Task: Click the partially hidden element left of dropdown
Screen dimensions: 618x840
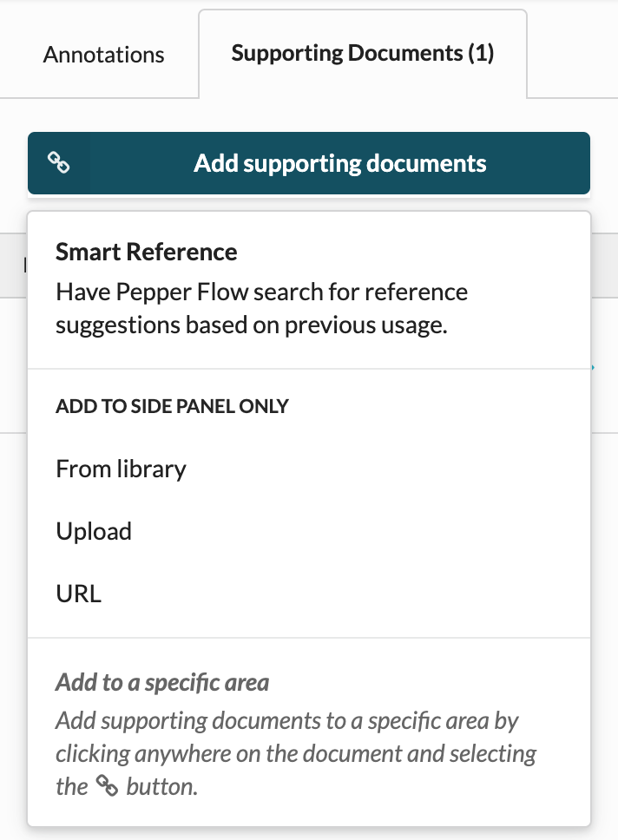Action: (24, 266)
